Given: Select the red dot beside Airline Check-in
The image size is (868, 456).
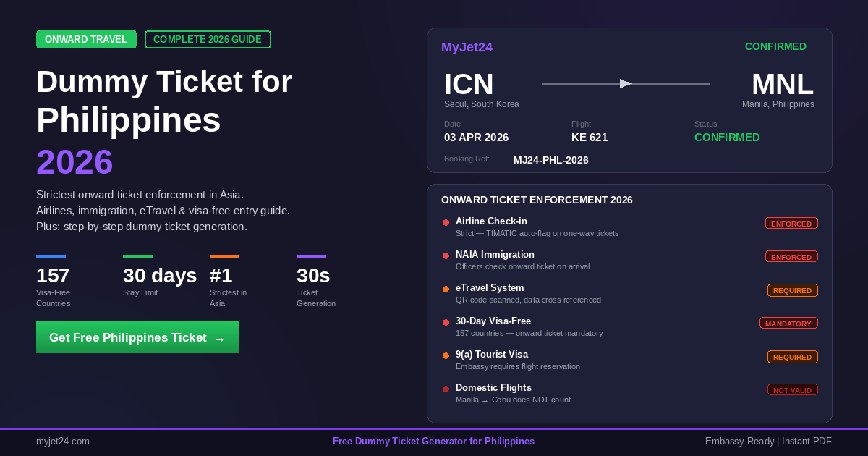Looking at the screenshot, I should point(446,223).
